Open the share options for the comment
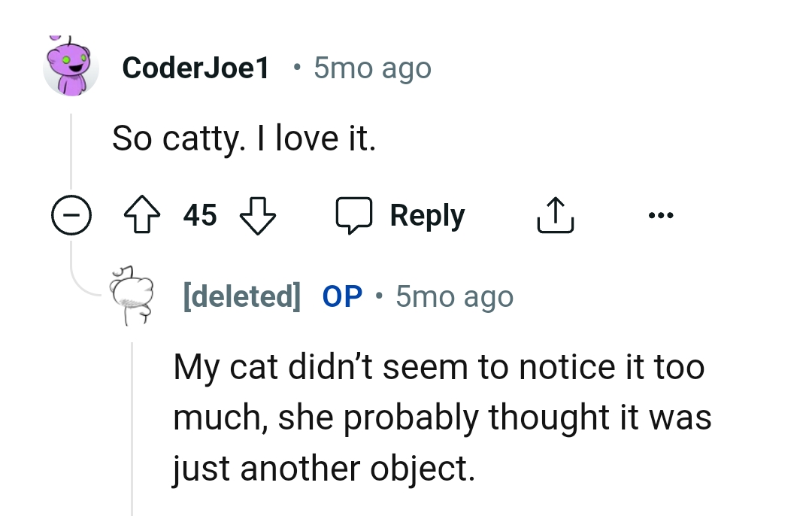812x516 pixels. pos(556,214)
